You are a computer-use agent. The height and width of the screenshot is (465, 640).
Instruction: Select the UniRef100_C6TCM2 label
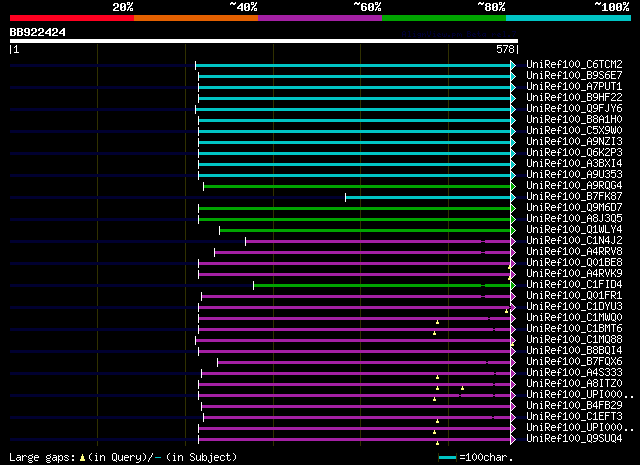[x=574, y=65]
